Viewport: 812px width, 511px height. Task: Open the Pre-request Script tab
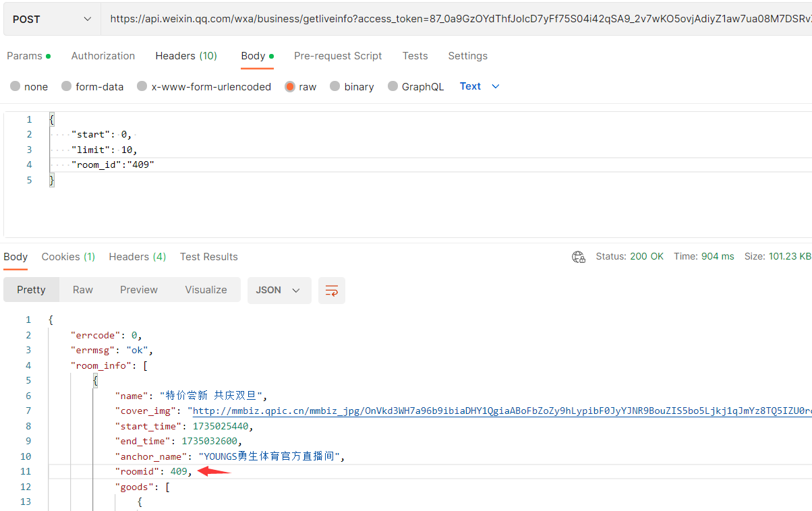pyautogui.click(x=338, y=56)
